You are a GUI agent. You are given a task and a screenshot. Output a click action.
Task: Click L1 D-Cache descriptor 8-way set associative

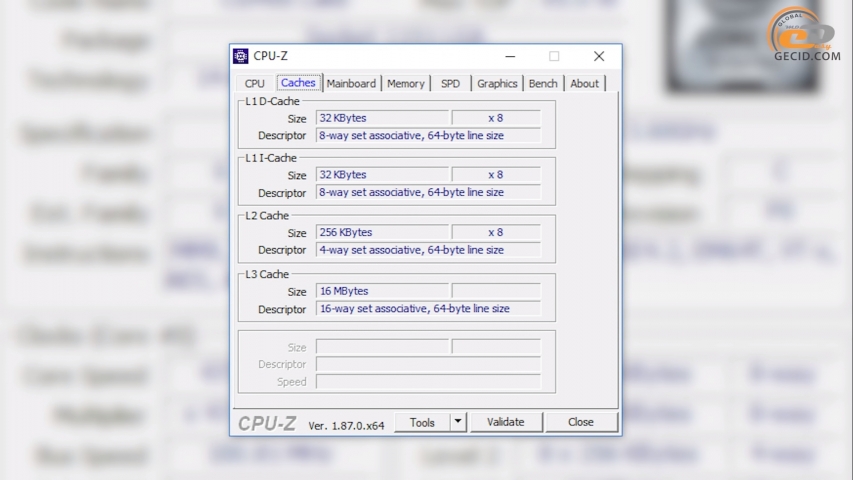(x=428, y=136)
